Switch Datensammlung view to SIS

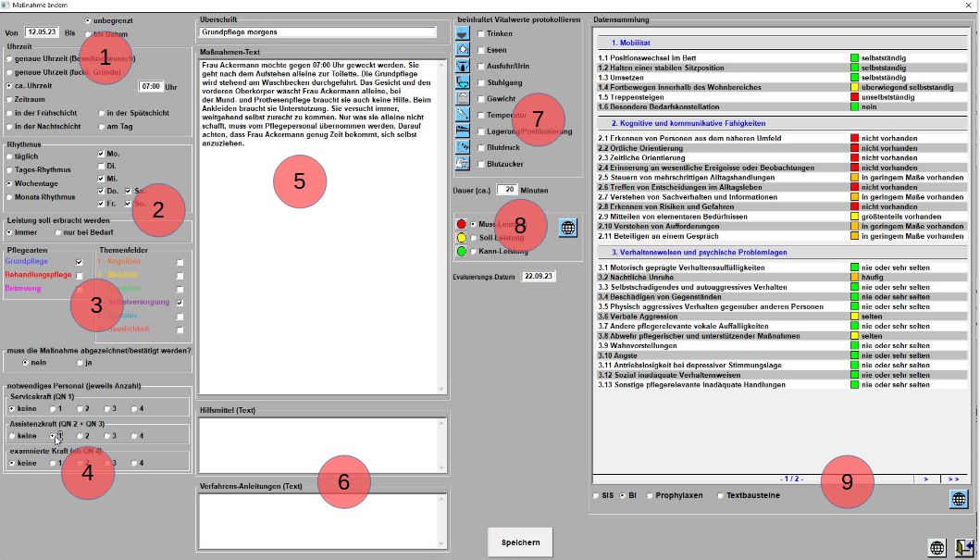pos(596,495)
